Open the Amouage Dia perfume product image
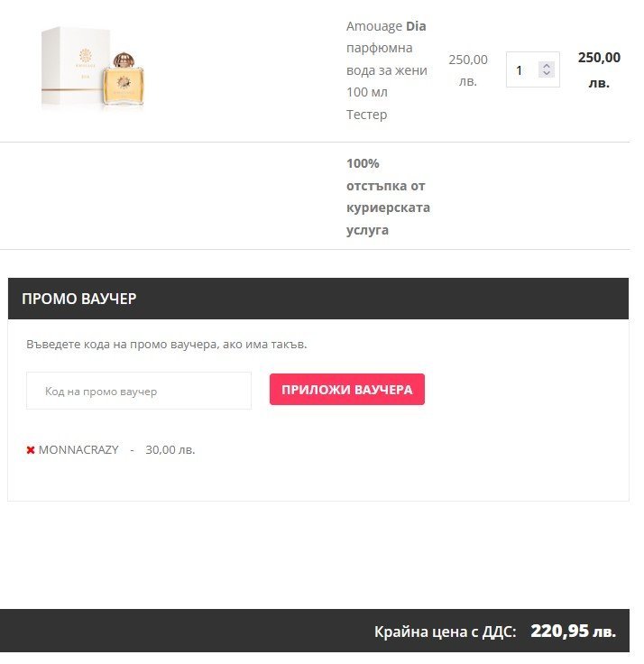This screenshot has width=644, height=664. [x=93, y=69]
